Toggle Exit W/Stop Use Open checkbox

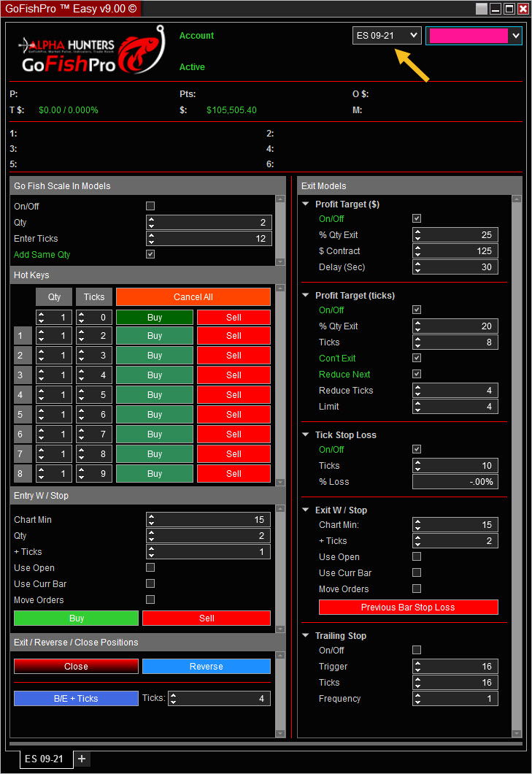pyautogui.click(x=417, y=556)
